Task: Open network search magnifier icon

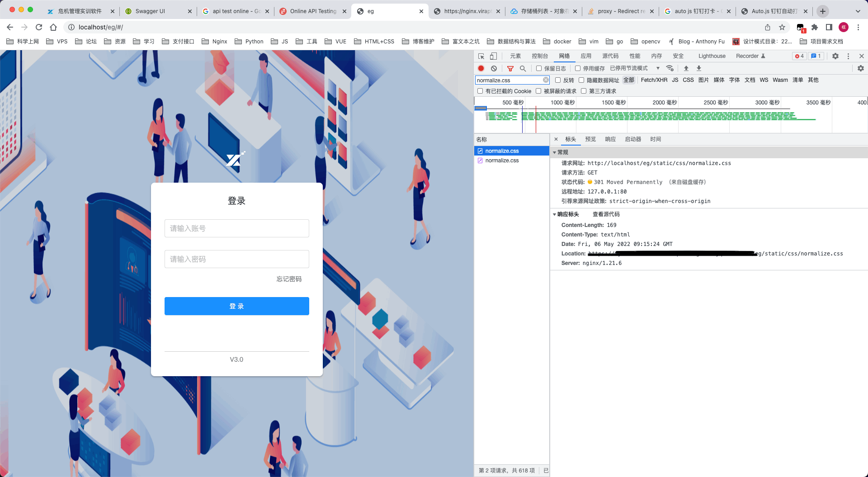Action: (523, 68)
